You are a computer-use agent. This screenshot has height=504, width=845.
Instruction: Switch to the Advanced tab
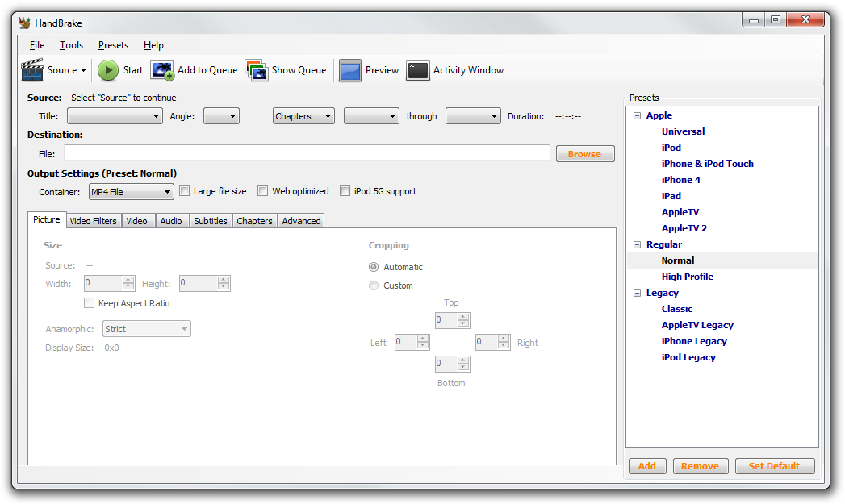301,221
